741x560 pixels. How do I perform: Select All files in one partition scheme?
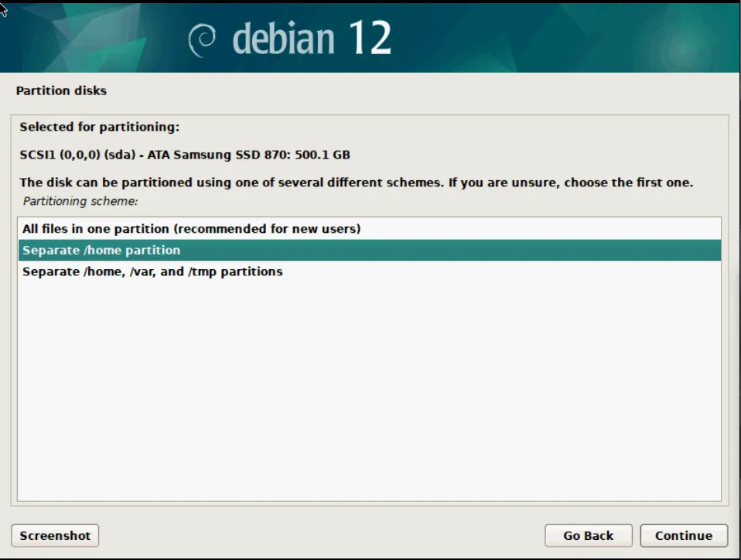click(x=370, y=229)
